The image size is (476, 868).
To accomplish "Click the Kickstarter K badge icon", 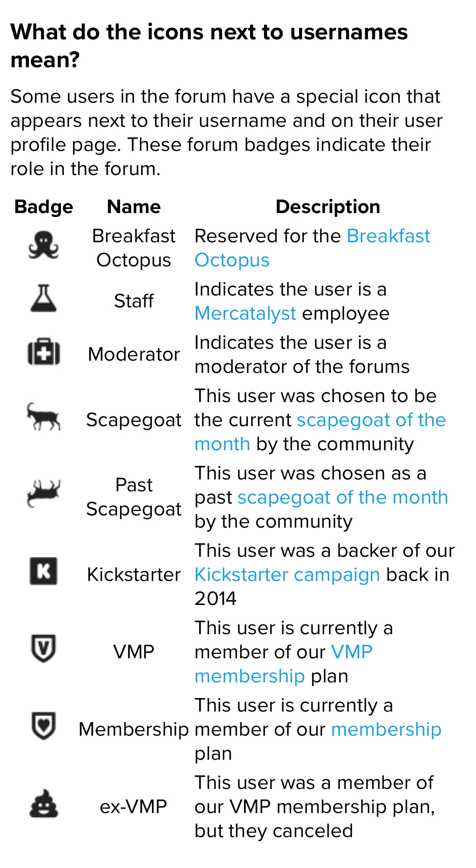I will (44, 571).
